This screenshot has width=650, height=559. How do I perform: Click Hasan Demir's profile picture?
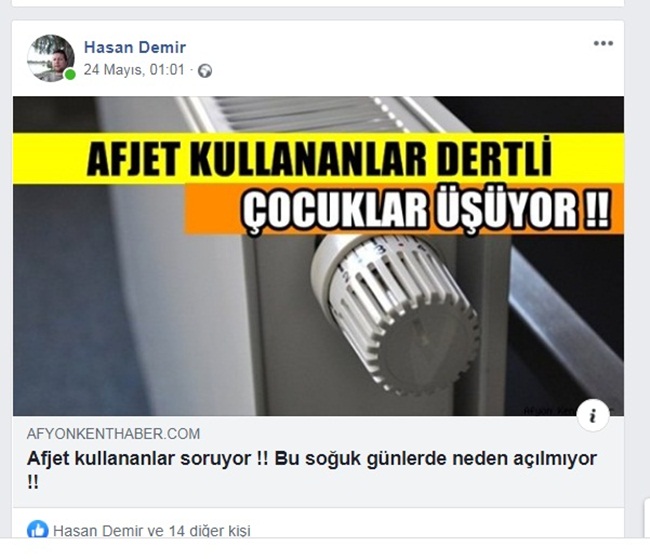pyautogui.click(x=51, y=58)
